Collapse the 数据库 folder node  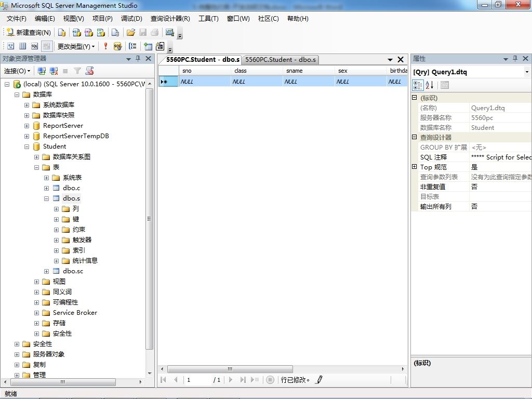pyautogui.click(x=17, y=95)
